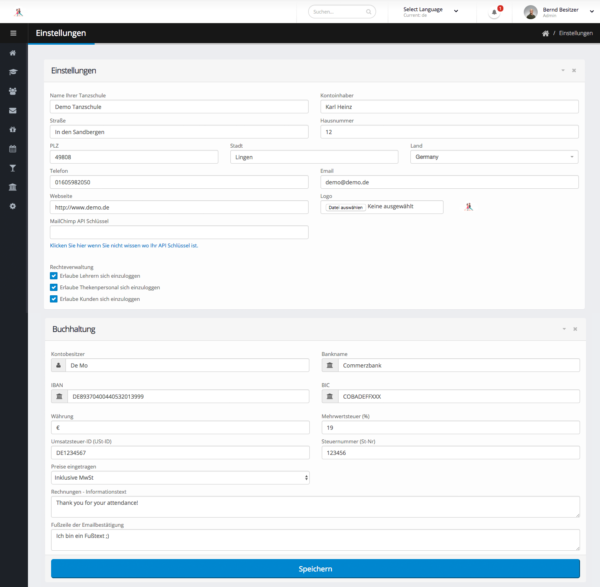This screenshot has width=600, height=587.
Task: Click the Kontoinhaber field with Karl Heinz
Action: (449, 107)
